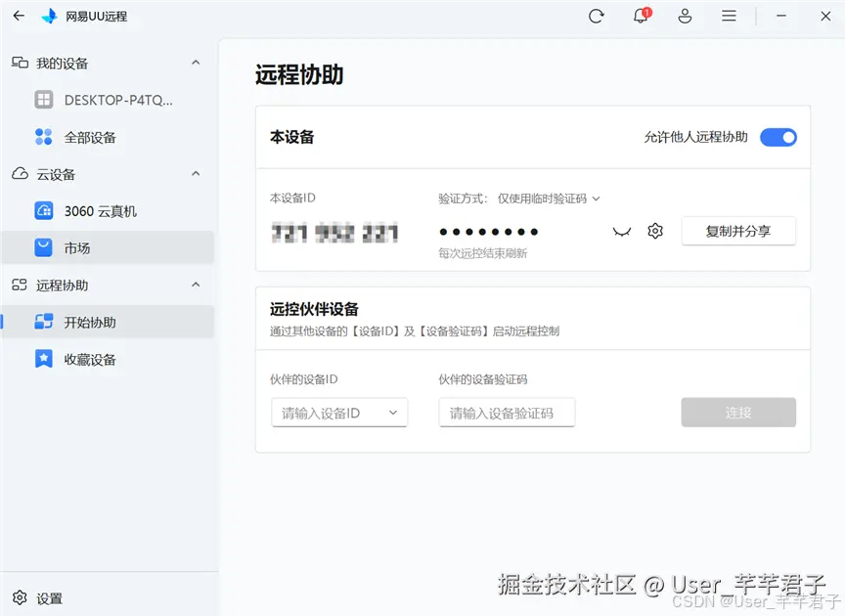Click the 复制并分享 button
The width and height of the screenshot is (845, 616).
tap(738, 232)
